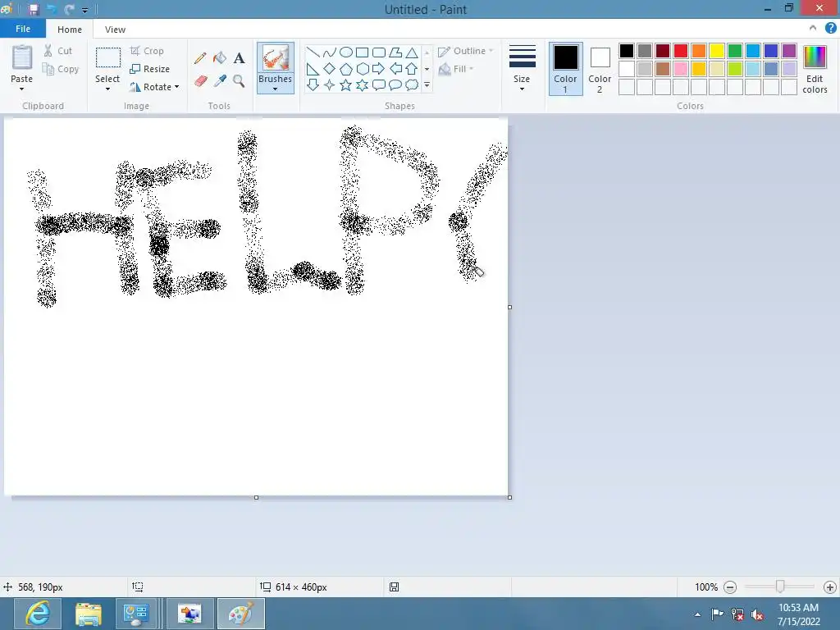This screenshot has width=840, height=630.
Task: Activate Color 2 background selector
Action: pos(600,69)
